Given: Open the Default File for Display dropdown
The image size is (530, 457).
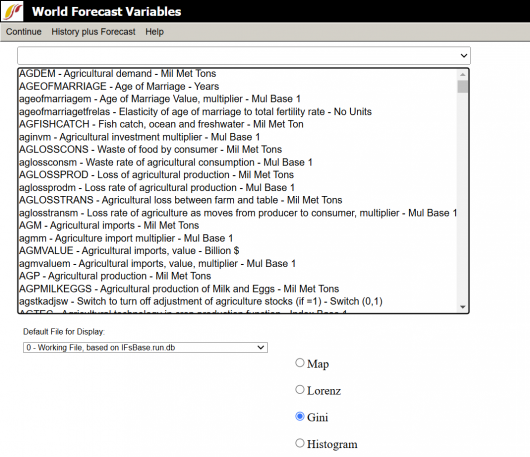Looking at the screenshot, I should [145, 347].
